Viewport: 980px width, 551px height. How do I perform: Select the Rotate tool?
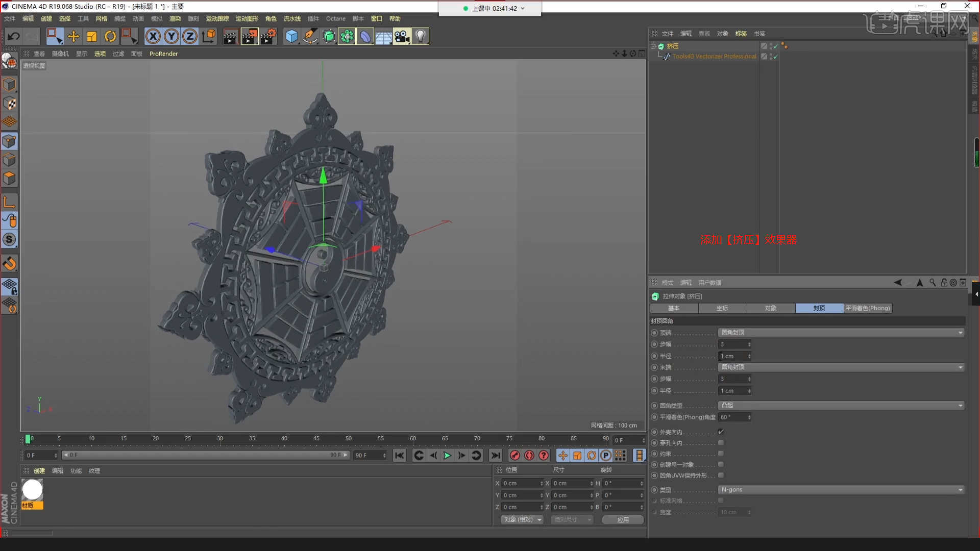coord(110,36)
